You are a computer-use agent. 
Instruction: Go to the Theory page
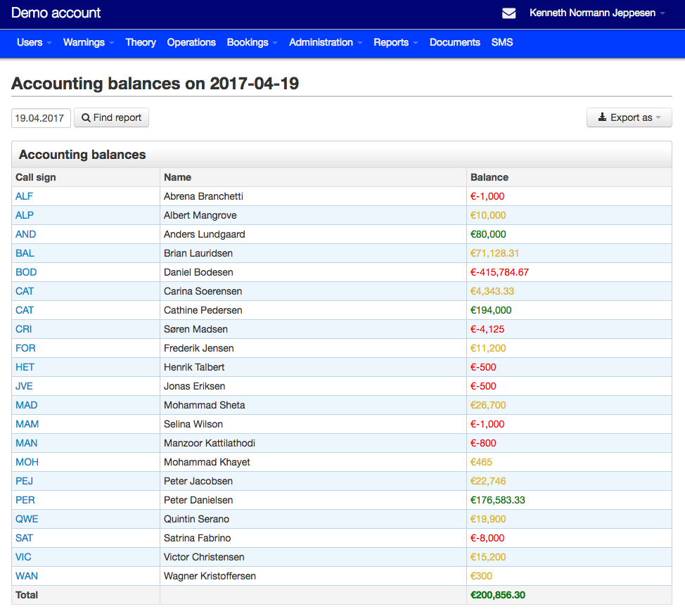[x=141, y=42]
